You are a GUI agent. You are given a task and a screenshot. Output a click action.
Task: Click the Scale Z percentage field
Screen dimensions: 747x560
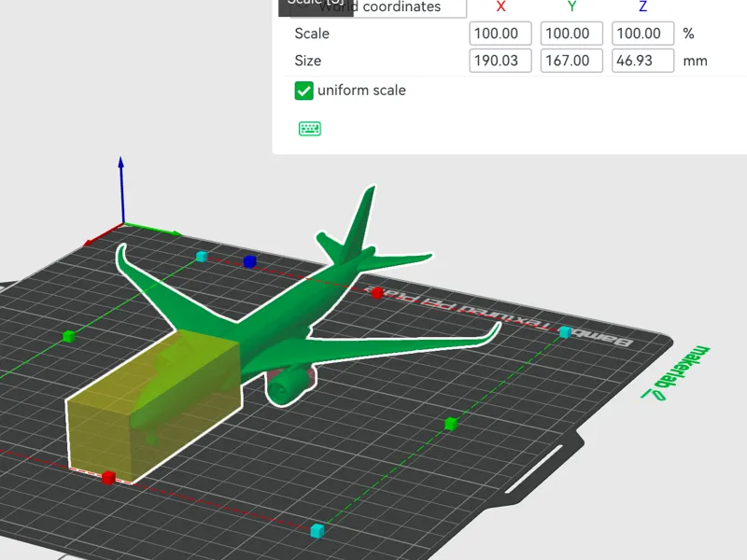[642, 34]
